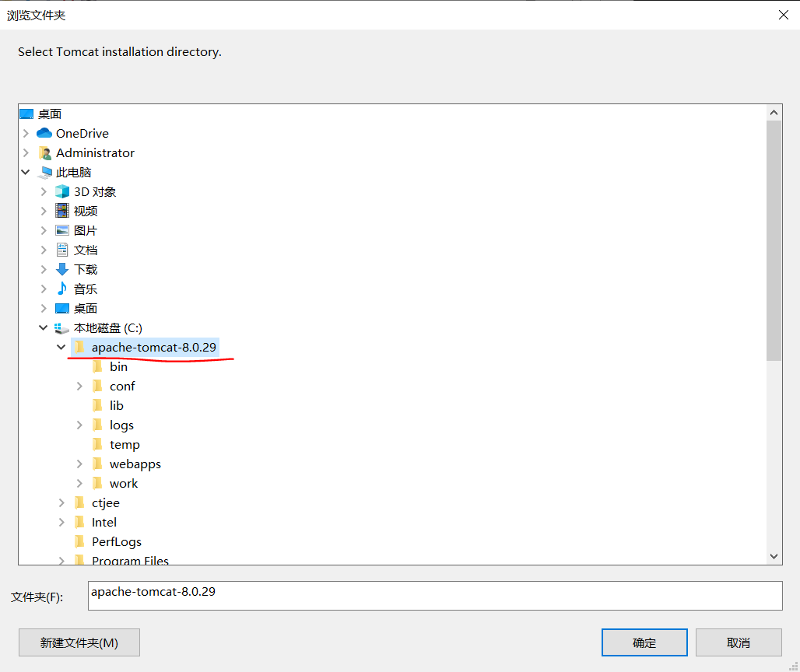
Task: Click the work folder icon
Action: pos(97,483)
